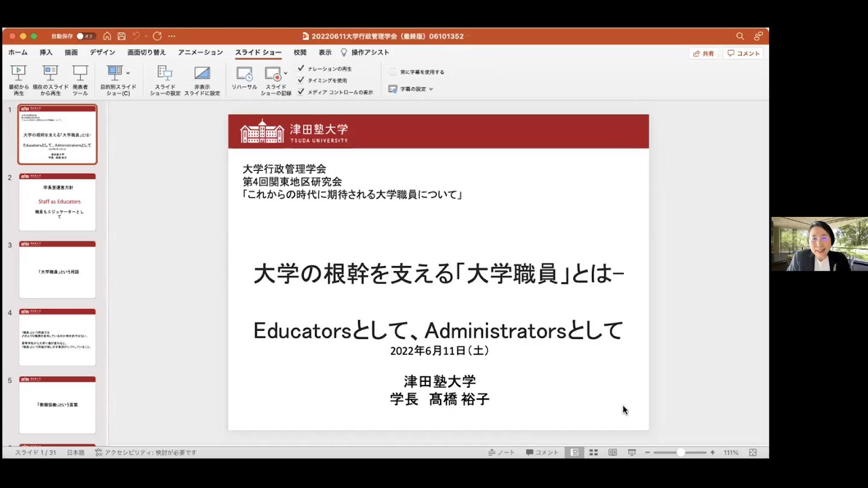Click the Undo arrow icon
The width and height of the screenshot is (868, 488).
click(x=136, y=36)
